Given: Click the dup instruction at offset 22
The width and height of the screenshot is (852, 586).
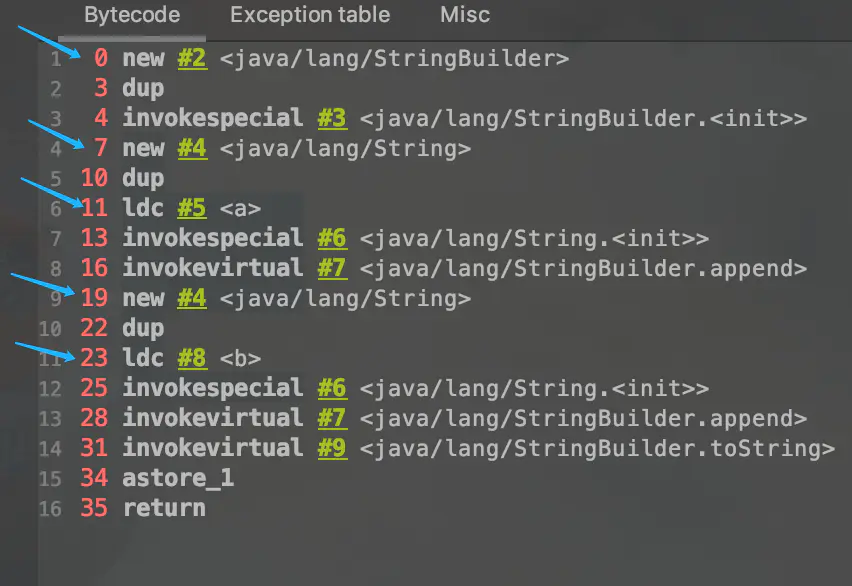Looking at the screenshot, I should (143, 328).
